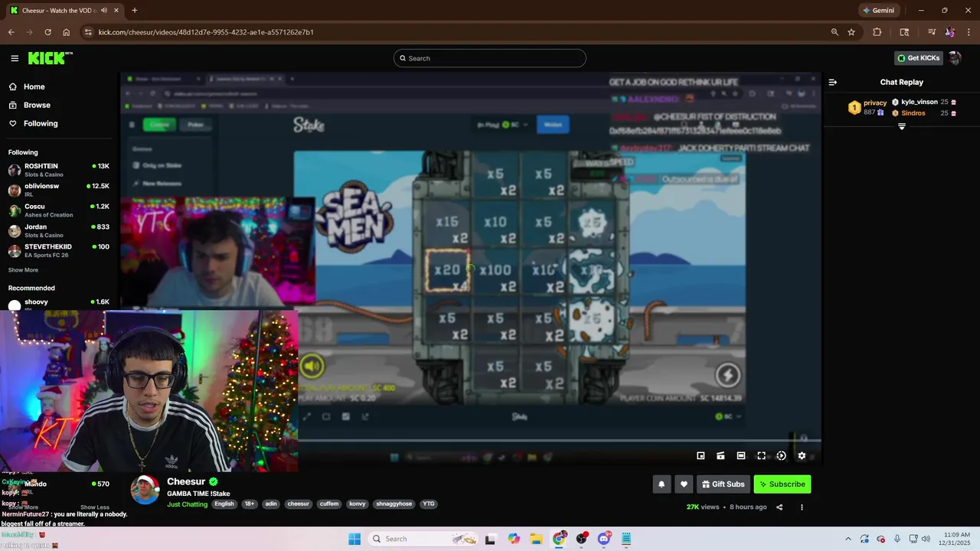Click the KICK logo
The width and height of the screenshot is (980, 551).
(50, 58)
